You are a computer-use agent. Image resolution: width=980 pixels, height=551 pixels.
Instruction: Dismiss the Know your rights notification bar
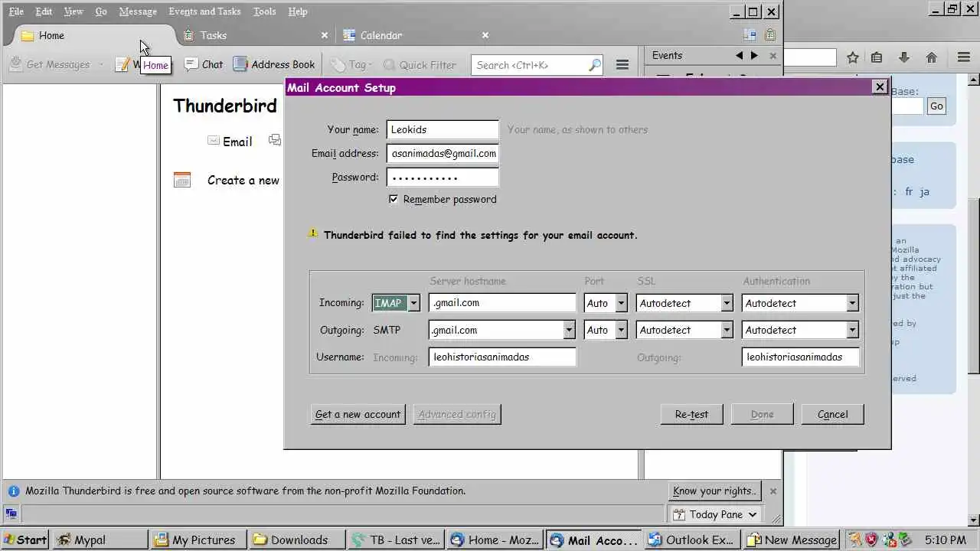coord(773,491)
